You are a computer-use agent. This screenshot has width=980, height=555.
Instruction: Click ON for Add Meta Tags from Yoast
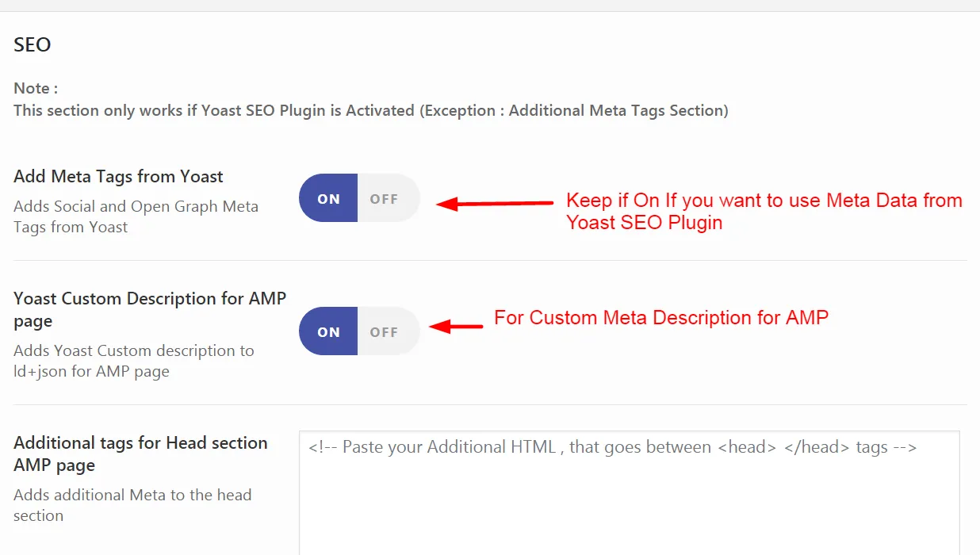tap(328, 199)
